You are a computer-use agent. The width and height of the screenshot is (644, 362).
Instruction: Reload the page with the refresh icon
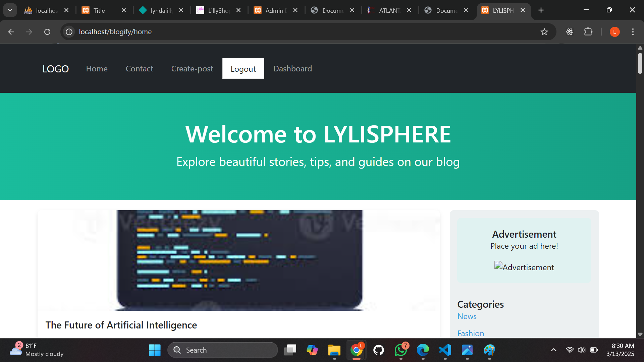(47, 32)
